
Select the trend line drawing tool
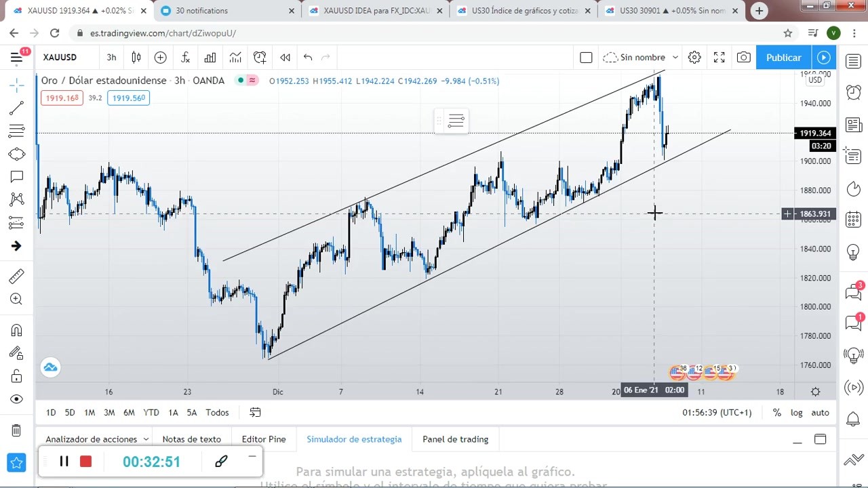(16, 108)
